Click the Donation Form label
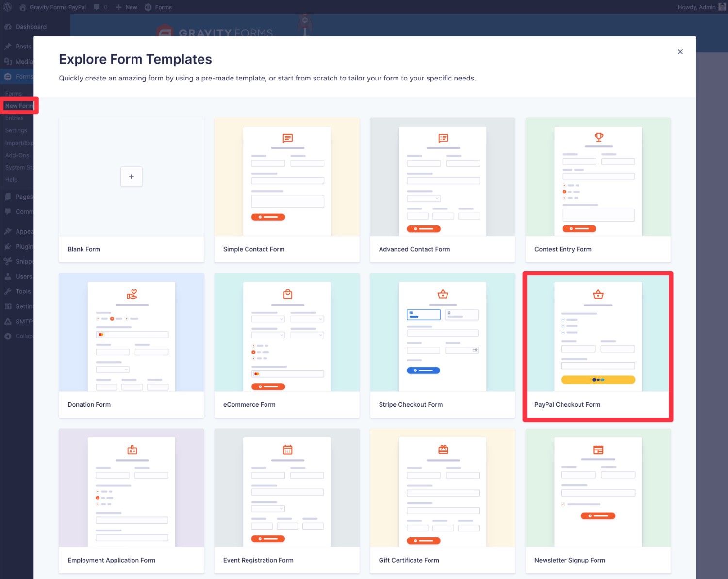This screenshot has width=728, height=579. [89, 405]
